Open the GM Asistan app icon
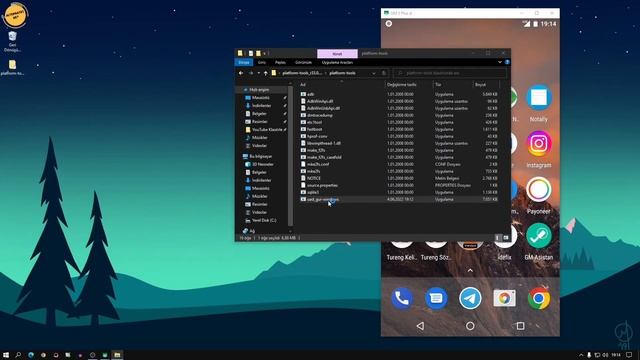 (x=538, y=236)
